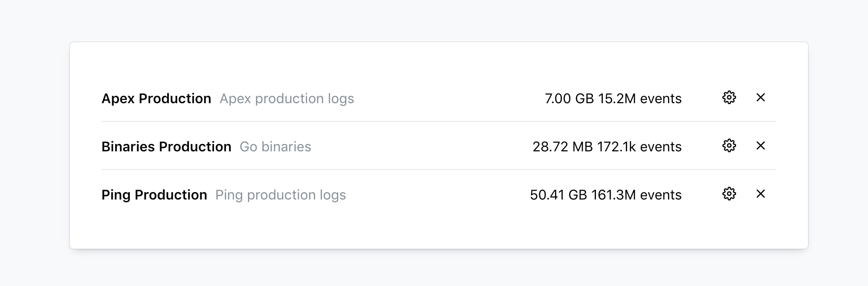
Task: Select the Binaries Production project name
Action: coord(166,146)
